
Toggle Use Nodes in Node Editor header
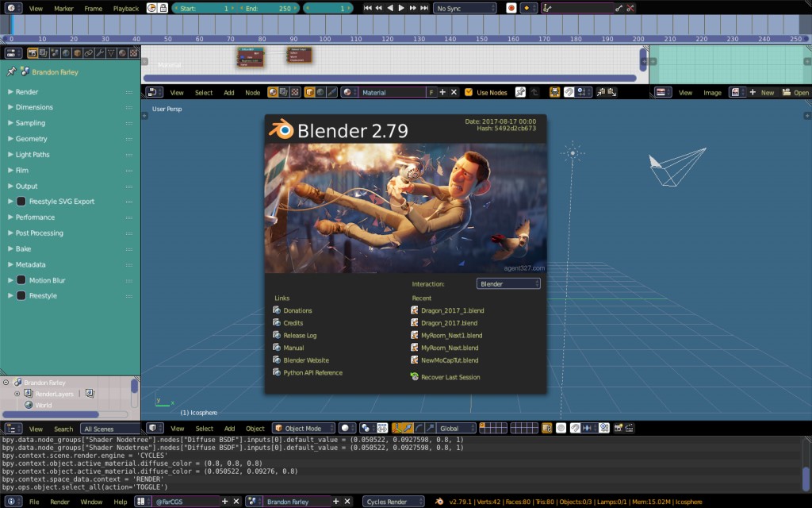[467, 92]
